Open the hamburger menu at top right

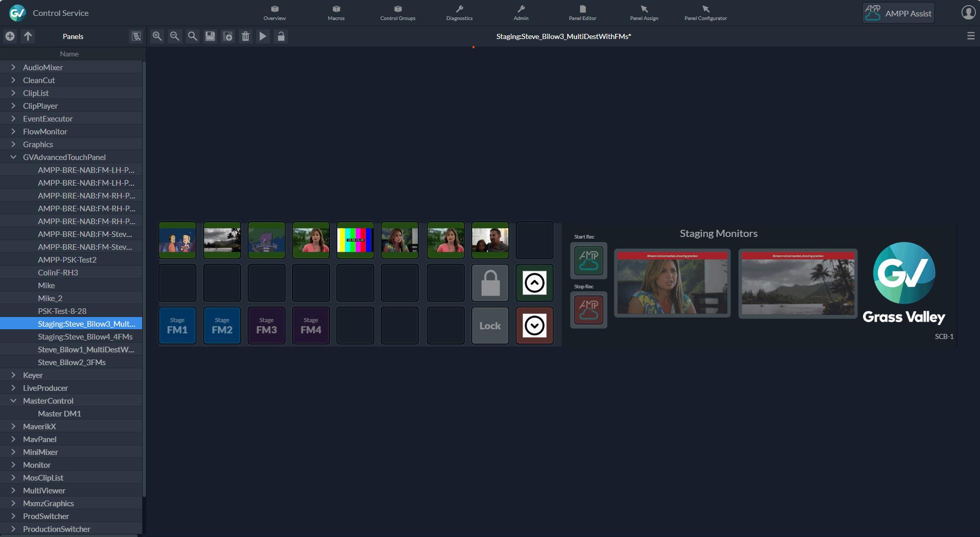(x=970, y=36)
